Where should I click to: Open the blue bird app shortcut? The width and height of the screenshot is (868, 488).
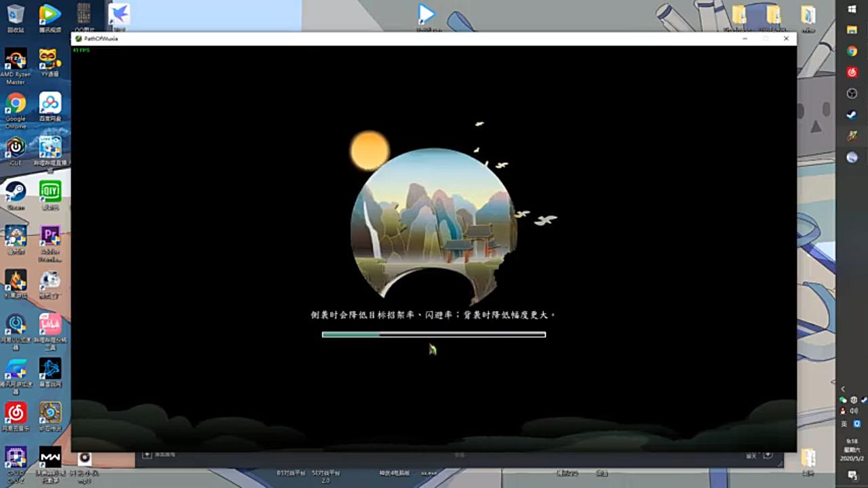[x=119, y=17]
